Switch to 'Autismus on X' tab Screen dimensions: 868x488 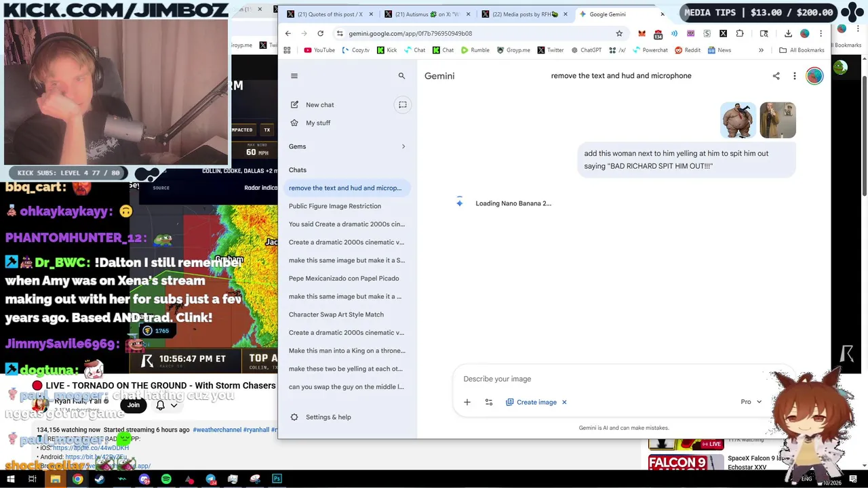[x=427, y=14]
